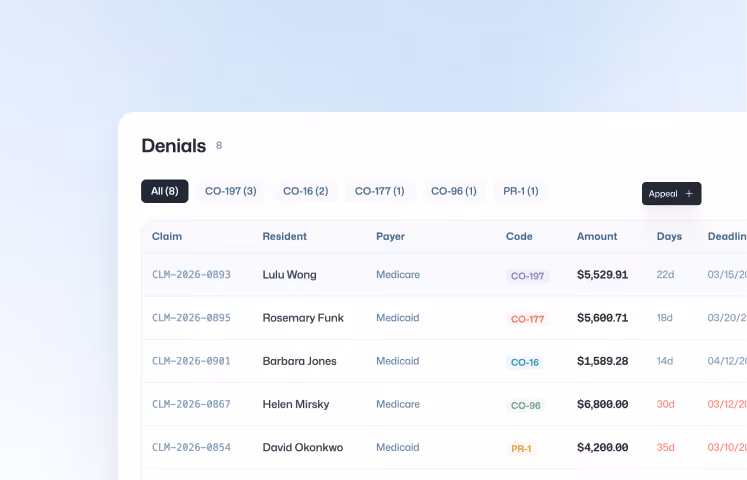Image resolution: width=747 pixels, height=480 pixels.
Task: Select resident Lulu Wong
Action: [289, 275]
